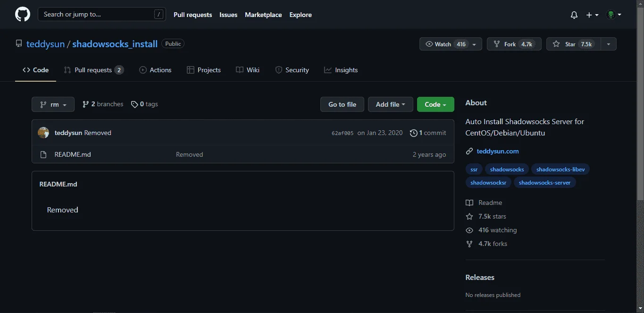
Task: Star the repository
Action: 573,44
